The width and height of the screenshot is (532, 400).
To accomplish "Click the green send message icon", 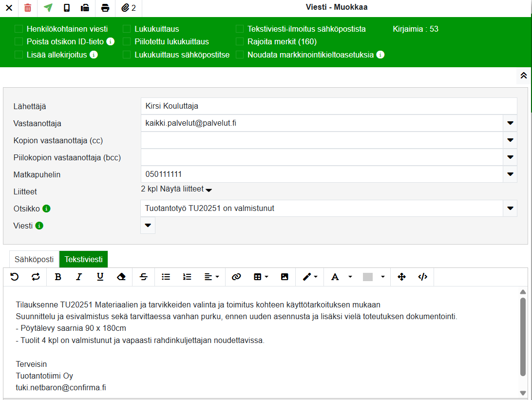I will coord(48,8).
